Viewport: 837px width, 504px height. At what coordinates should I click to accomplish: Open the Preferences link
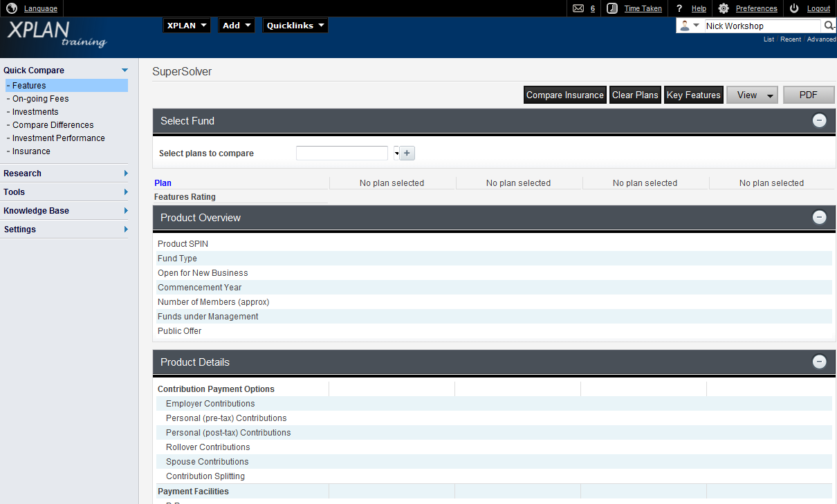click(x=757, y=8)
